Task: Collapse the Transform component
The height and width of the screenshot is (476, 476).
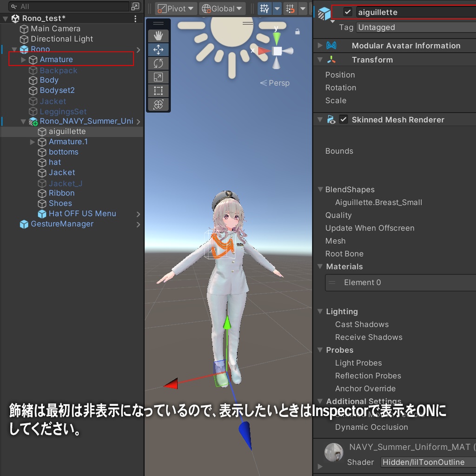Action: (320, 59)
